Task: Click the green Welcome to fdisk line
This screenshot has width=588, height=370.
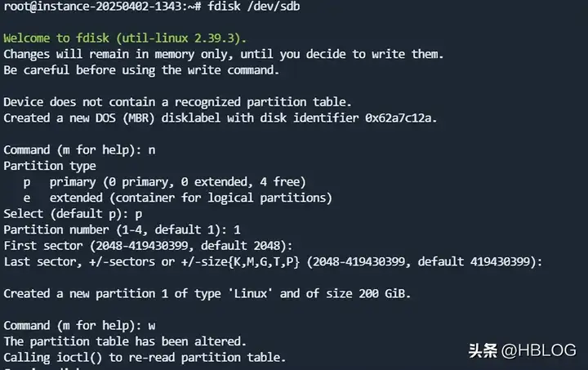Action: [x=125, y=38]
